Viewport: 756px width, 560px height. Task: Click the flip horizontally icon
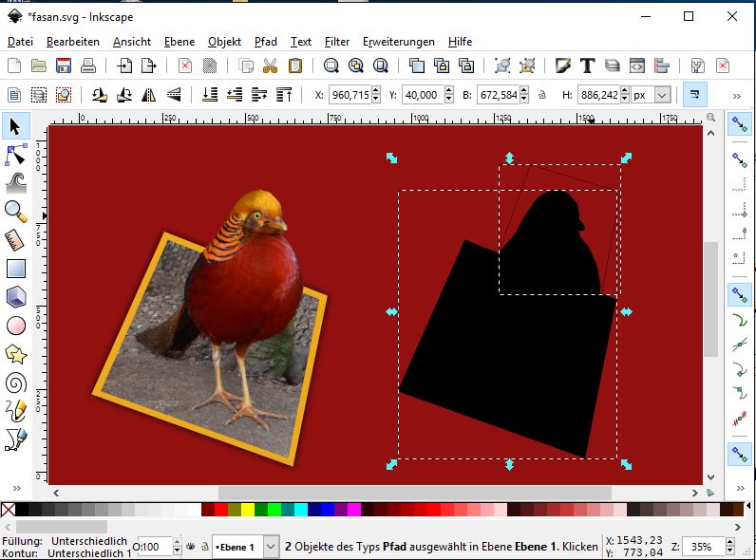coord(148,95)
